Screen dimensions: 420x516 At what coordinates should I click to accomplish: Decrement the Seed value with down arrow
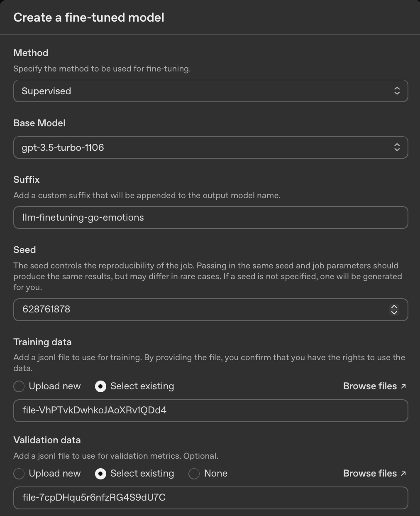(394, 312)
